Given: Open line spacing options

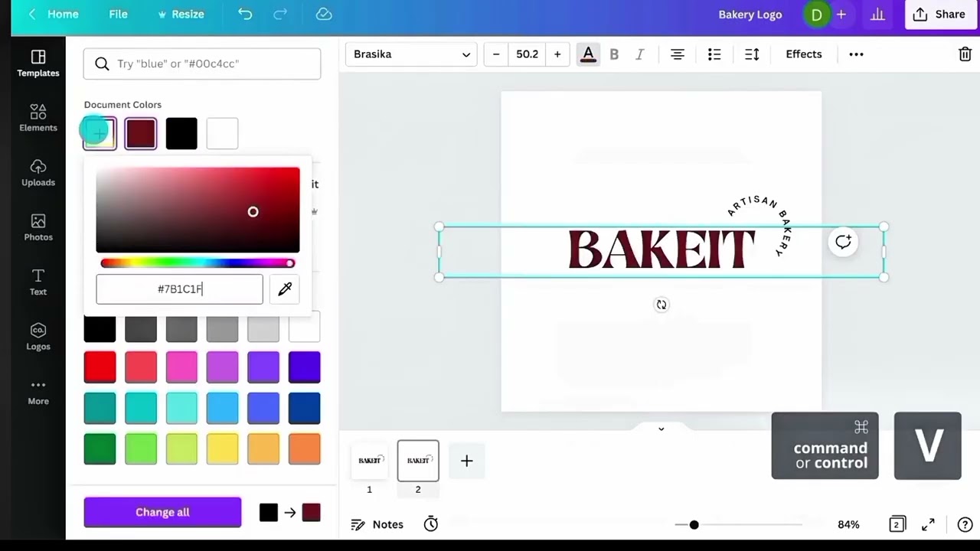Looking at the screenshot, I should tap(752, 54).
